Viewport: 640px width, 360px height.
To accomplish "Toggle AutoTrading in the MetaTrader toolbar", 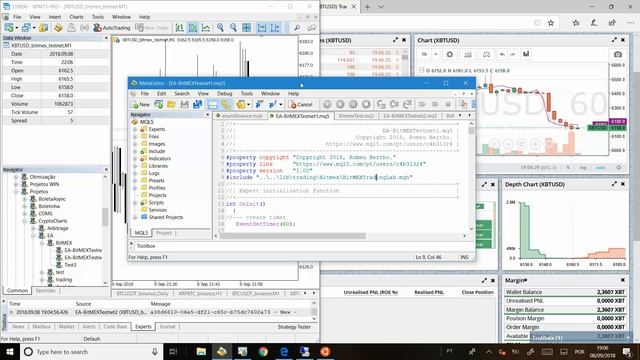I will [x=112, y=28].
